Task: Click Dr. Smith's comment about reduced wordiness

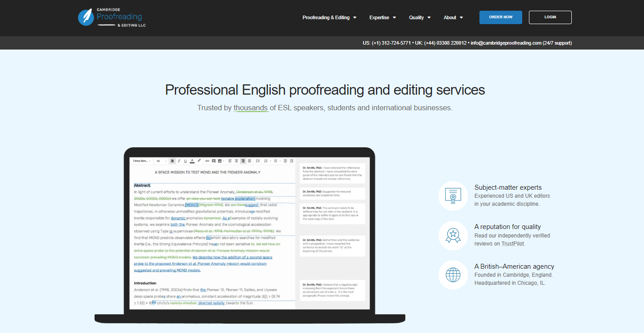Action: click(332, 193)
